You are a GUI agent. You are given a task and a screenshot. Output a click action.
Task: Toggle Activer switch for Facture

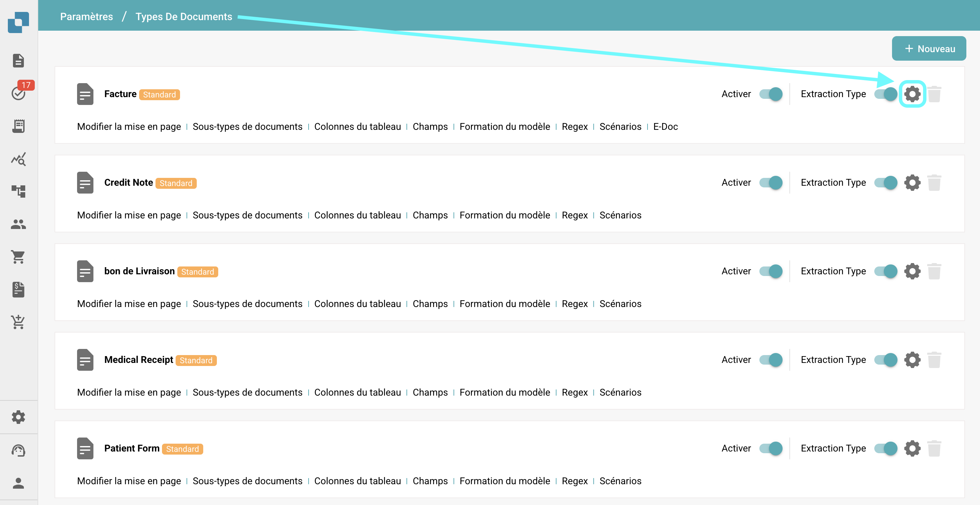[x=771, y=94]
